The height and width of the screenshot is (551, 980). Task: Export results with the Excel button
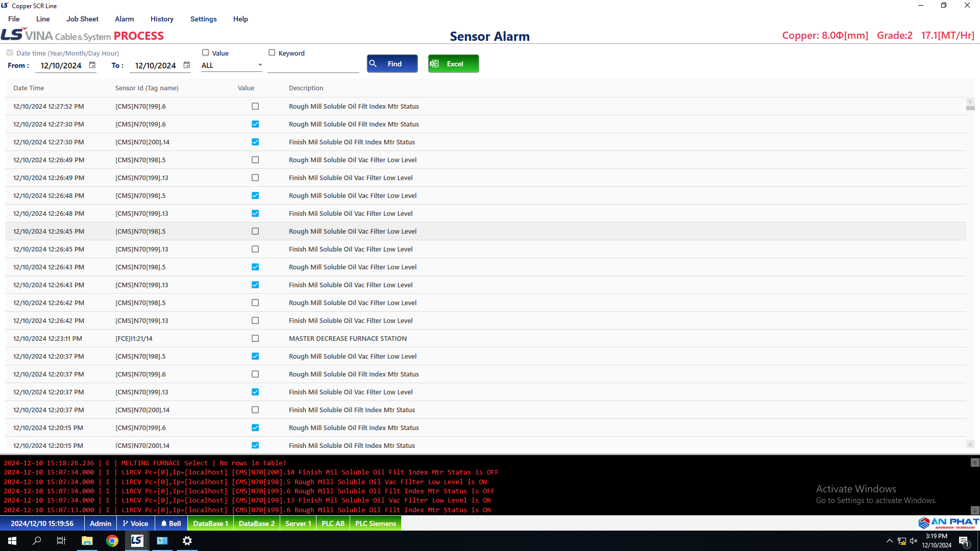pos(453,64)
